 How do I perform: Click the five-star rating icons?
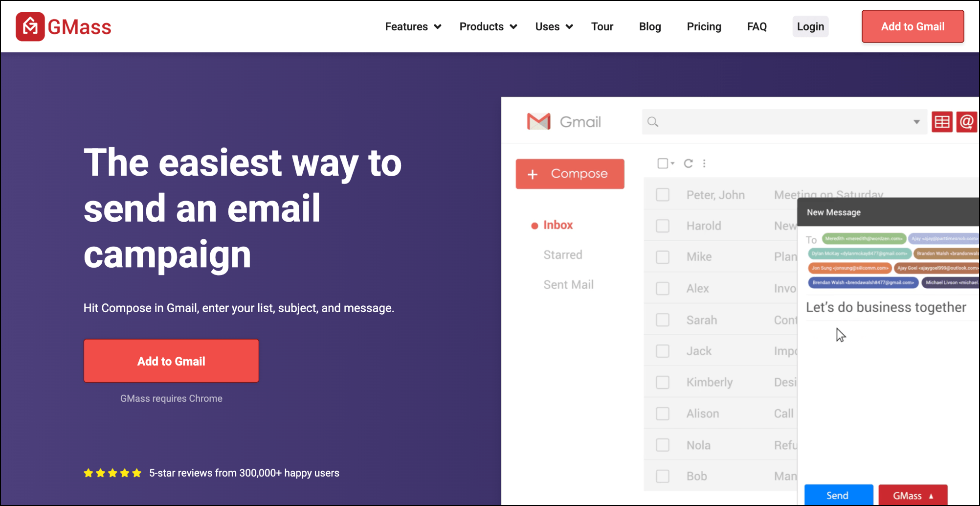(112, 473)
